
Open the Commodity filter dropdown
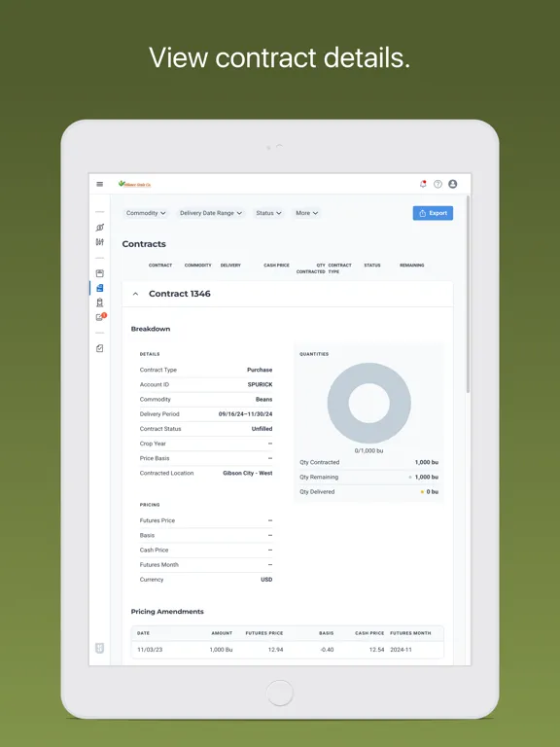click(x=146, y=213)
